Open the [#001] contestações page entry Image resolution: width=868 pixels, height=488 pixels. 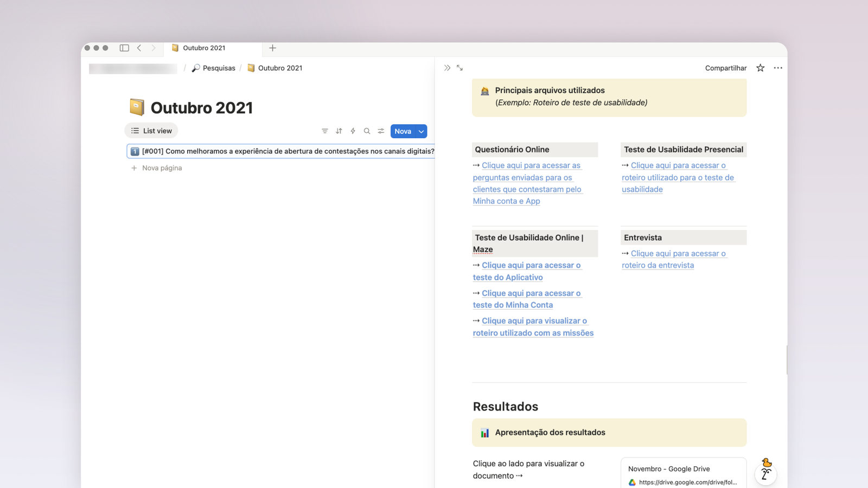(x=282, y=151)
